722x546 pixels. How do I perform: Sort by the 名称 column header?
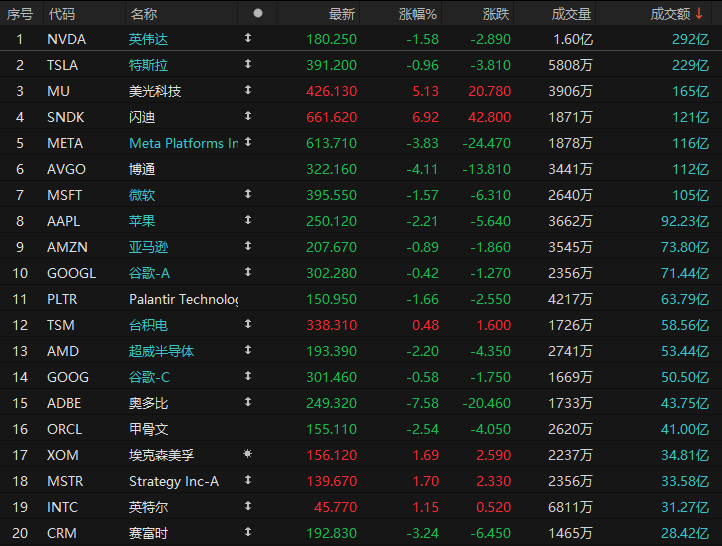(144, 14)
